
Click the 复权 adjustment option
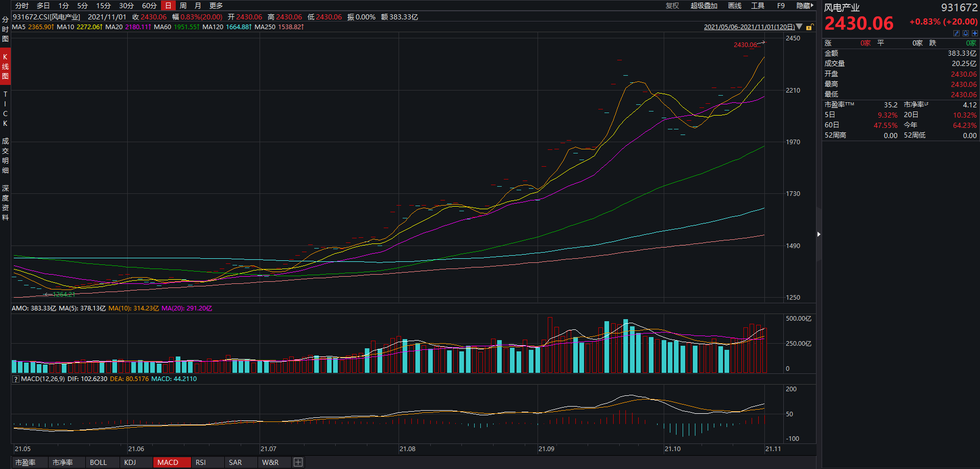click(x=672, y=6)
